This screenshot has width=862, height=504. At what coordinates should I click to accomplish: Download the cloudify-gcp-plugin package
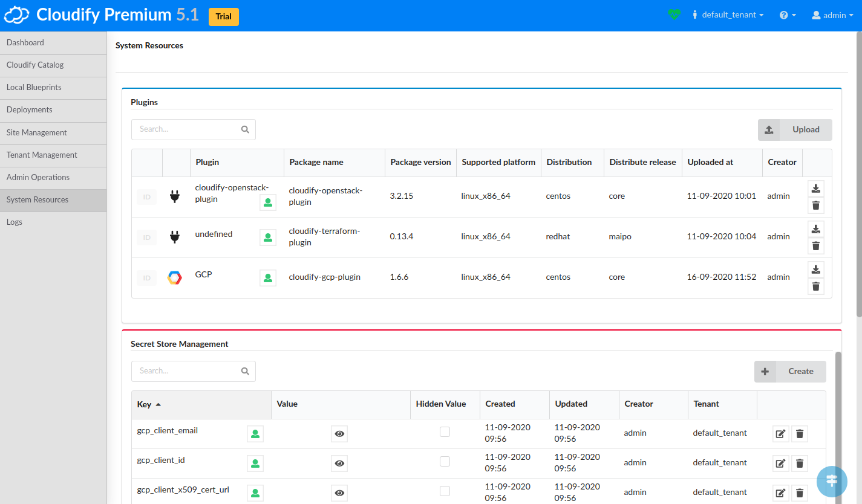[x=816, y=270]
